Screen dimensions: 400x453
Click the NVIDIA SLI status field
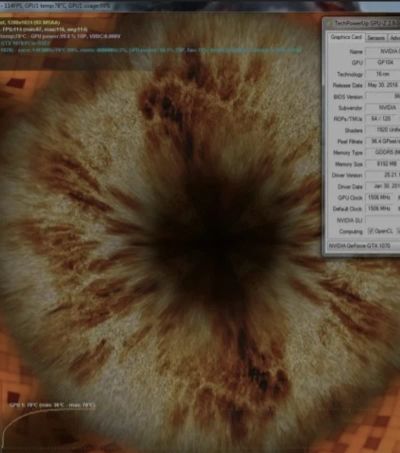click(383, 220)
